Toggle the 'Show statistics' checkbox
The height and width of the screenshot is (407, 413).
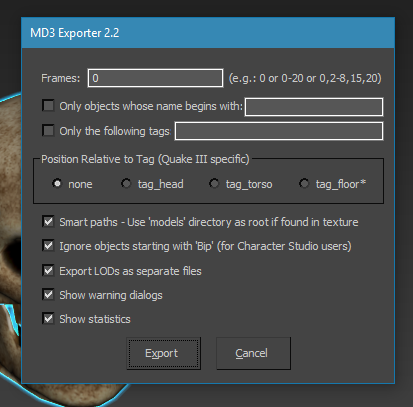(x=49, y=319)
